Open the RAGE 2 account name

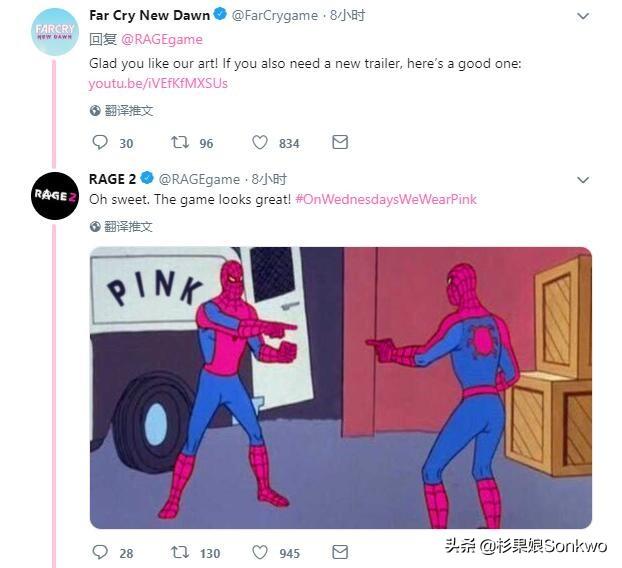[113, 179]
